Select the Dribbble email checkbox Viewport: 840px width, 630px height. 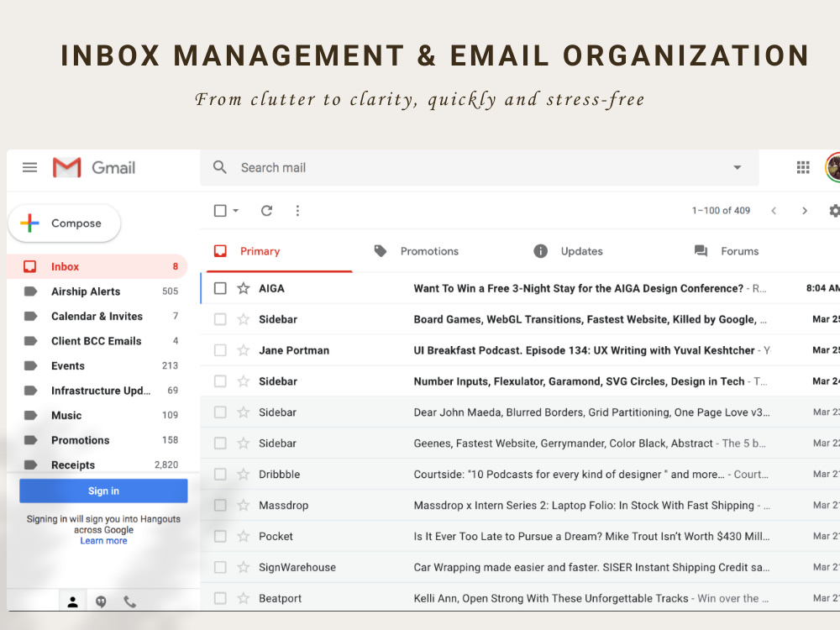pyautogui.click(x=220, y=474)
